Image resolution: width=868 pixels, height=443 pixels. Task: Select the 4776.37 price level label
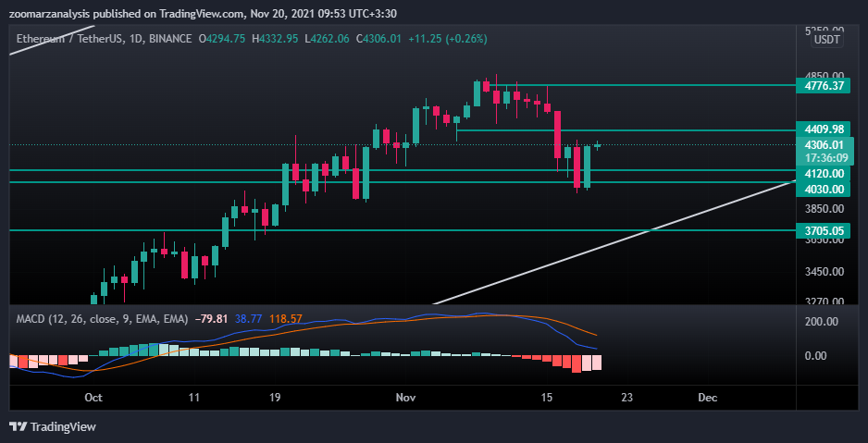824,86
